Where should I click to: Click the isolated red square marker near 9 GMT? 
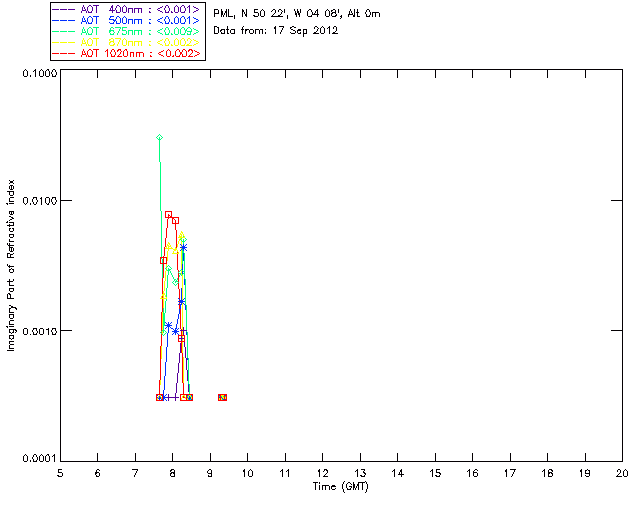click(222, 397)
